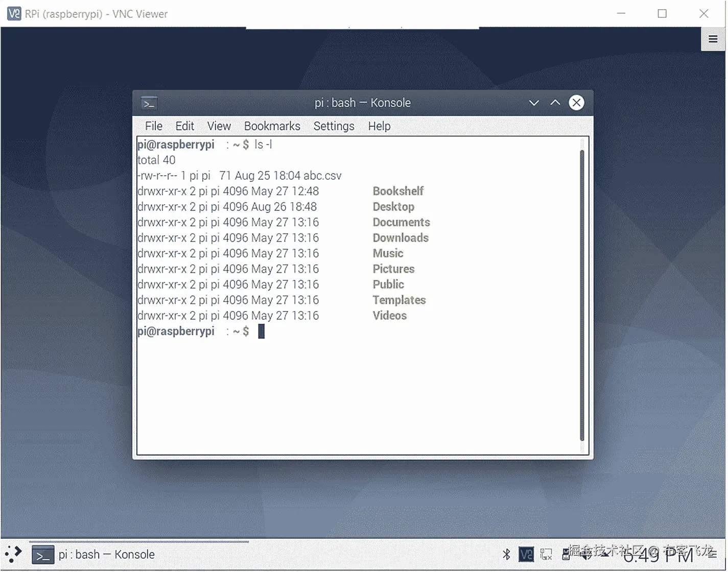Close the Konsole window
The width and height of the screenshot is (728, 572).
(577, 103)
